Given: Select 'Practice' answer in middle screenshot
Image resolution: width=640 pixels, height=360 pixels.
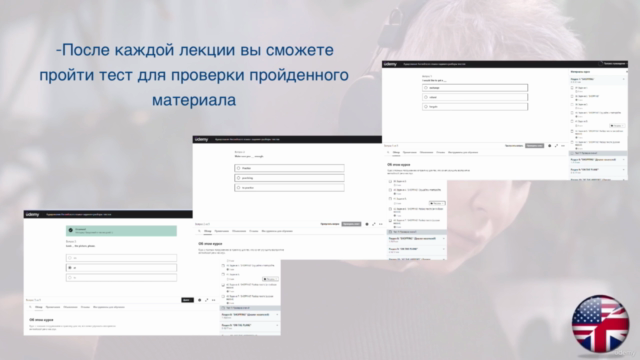Looking at the screenshot, I should [289, 168].
